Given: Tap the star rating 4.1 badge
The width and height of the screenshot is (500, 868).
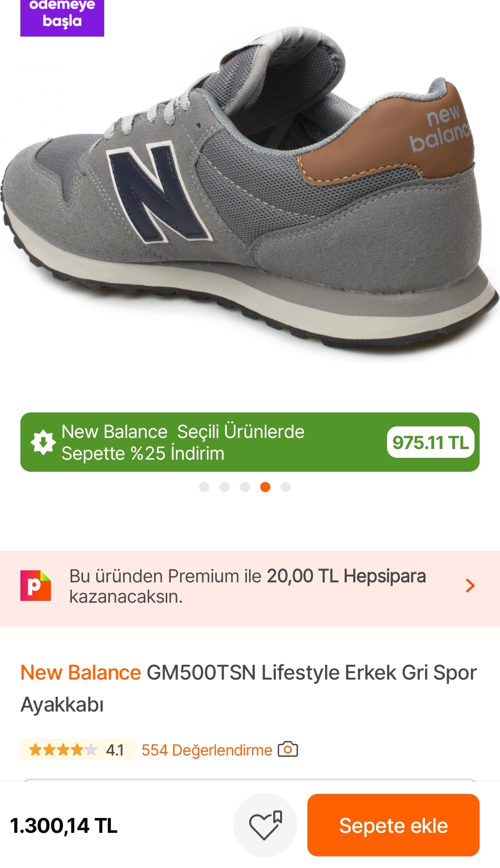Looking at the screenshot, I should [x=78, y=749].
